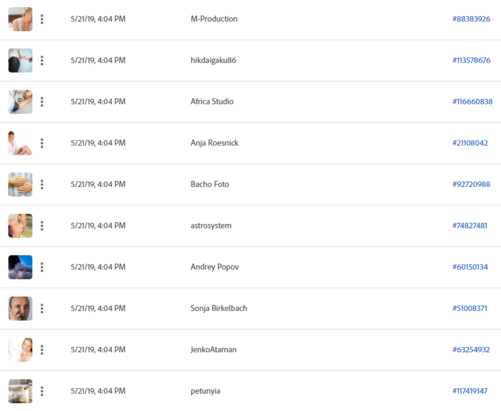Open asset link #113578676
Screen dimensions: 501x411
(471, 60)
